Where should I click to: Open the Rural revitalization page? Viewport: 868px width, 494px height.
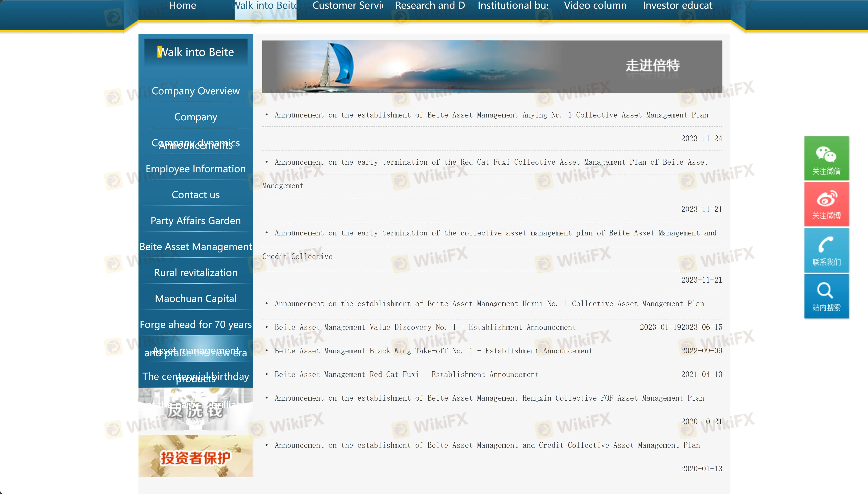(195, 272)
